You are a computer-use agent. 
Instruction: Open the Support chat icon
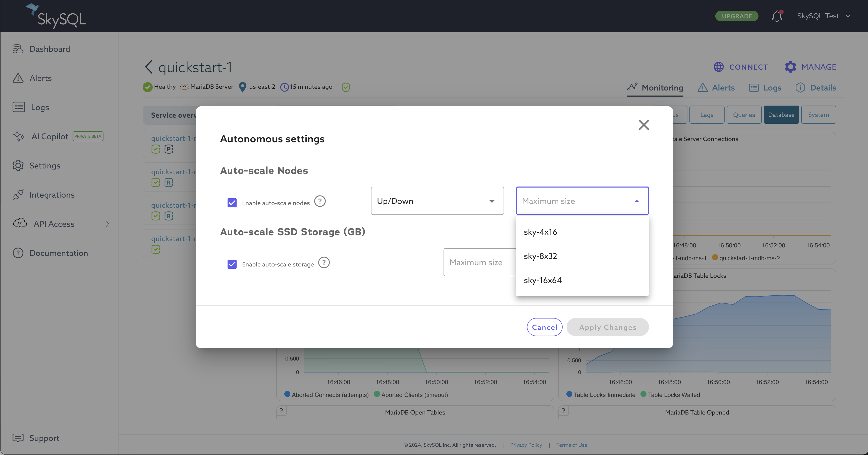click(18, 438)
